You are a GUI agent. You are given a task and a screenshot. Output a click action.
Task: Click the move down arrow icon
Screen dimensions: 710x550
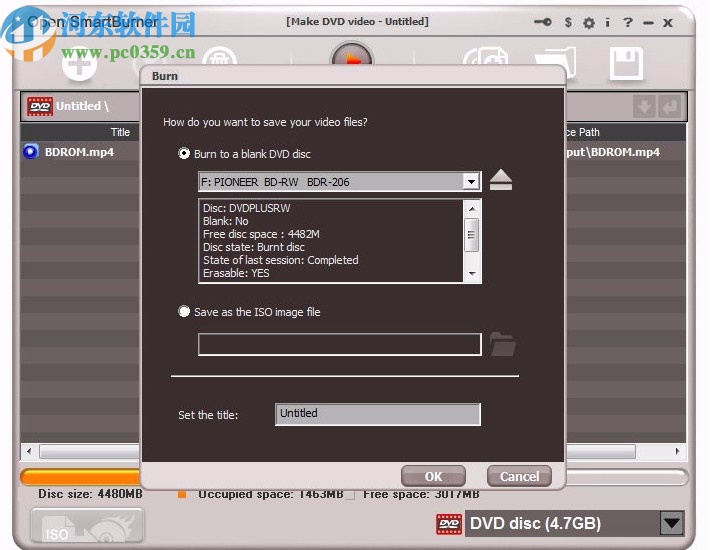click(644, 107)
